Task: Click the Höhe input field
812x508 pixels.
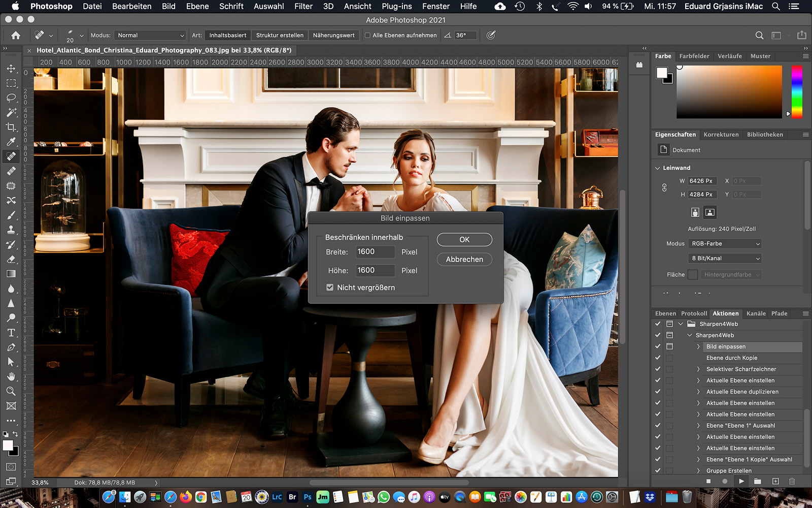Action: (x=375, y=271)
